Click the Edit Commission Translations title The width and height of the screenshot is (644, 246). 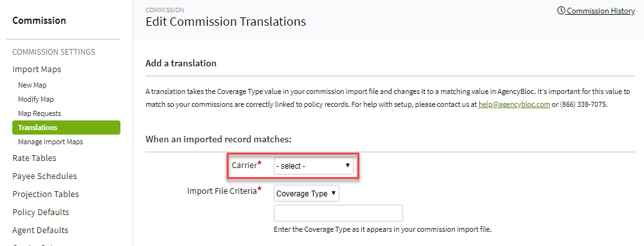click(226, 22)
